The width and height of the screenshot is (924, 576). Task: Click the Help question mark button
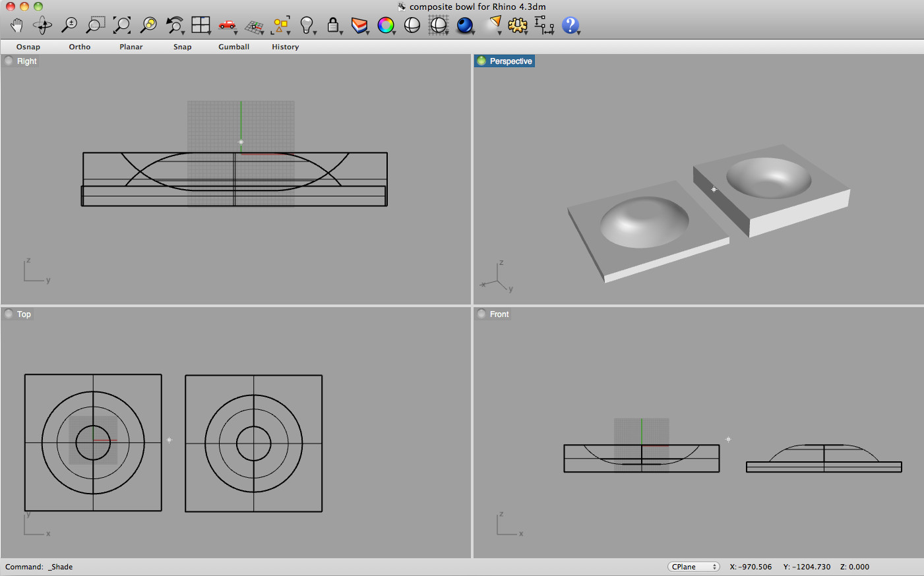click(x=570, y=25)
